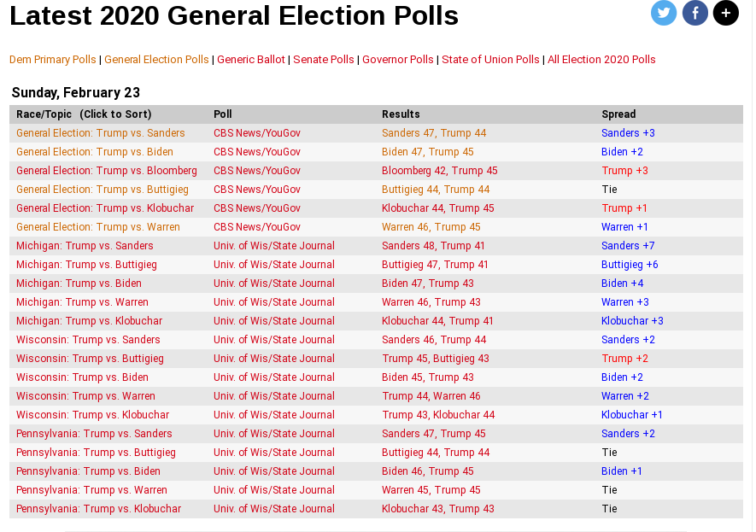Open CBS News/YouGov poll for Trump vs. Biden
The width and height of the screenshot is (756, 532).
(x=257, y=152)
